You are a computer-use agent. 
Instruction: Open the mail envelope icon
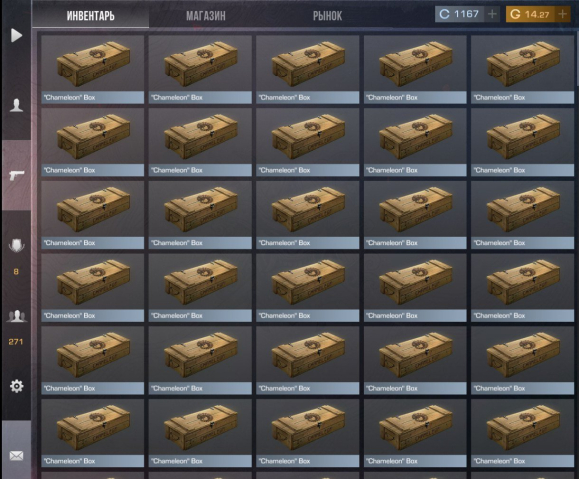pos(16,456)
